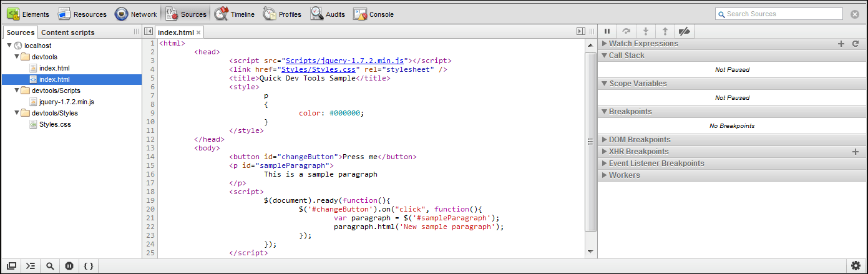Open the Profiles panel
Image resolution: width=868 pixels, height=274 pixels.
pyautogui.click(x=283, y=14)
